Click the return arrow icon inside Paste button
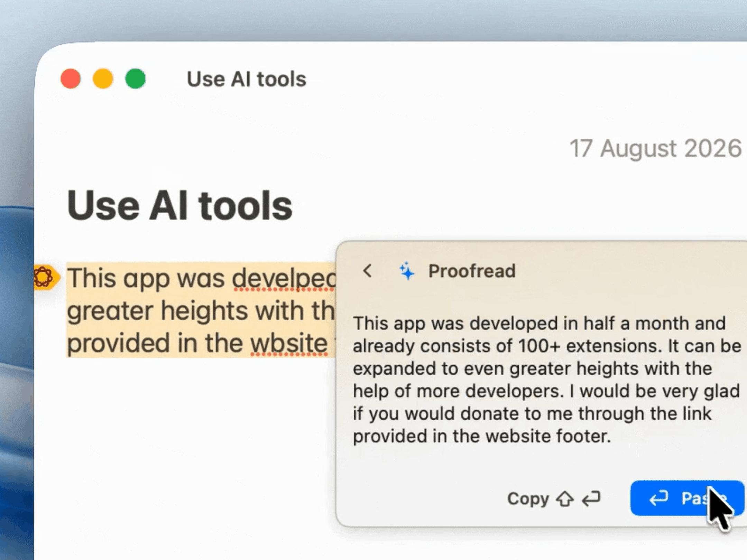The height and width of the screenshot is (560, 747). point(658,498)
